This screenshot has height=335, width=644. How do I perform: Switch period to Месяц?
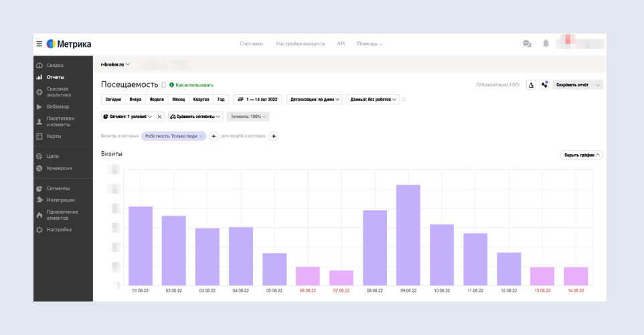178,99
